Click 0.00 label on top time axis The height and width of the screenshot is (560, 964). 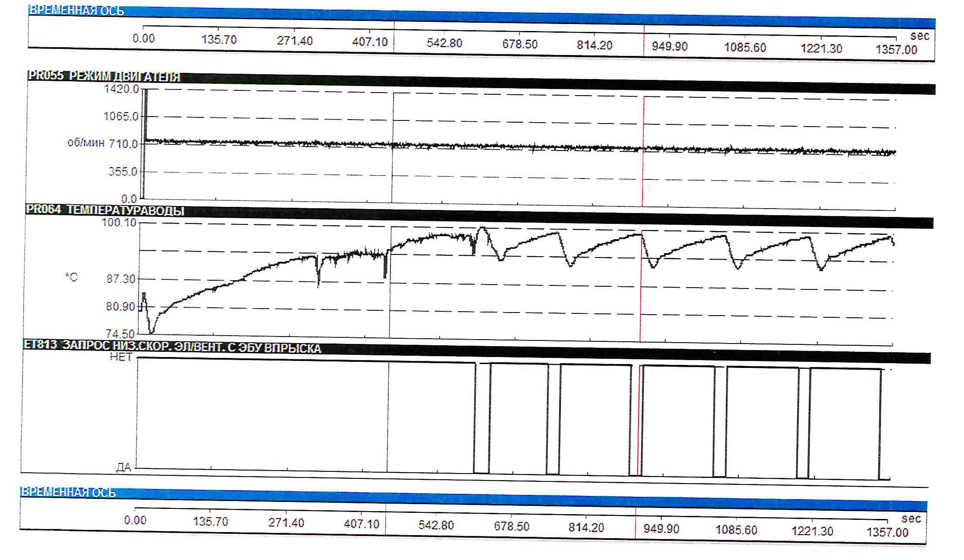[x=143, y=39]
